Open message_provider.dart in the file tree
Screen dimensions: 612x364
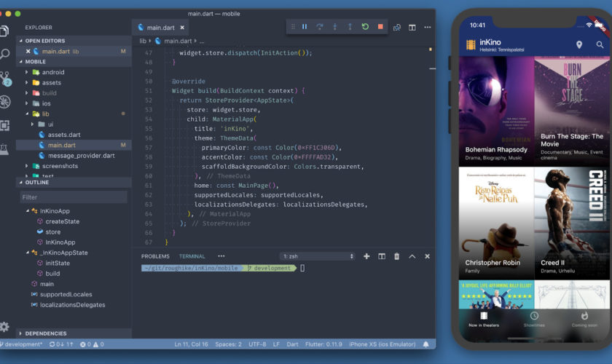point(81,155)
